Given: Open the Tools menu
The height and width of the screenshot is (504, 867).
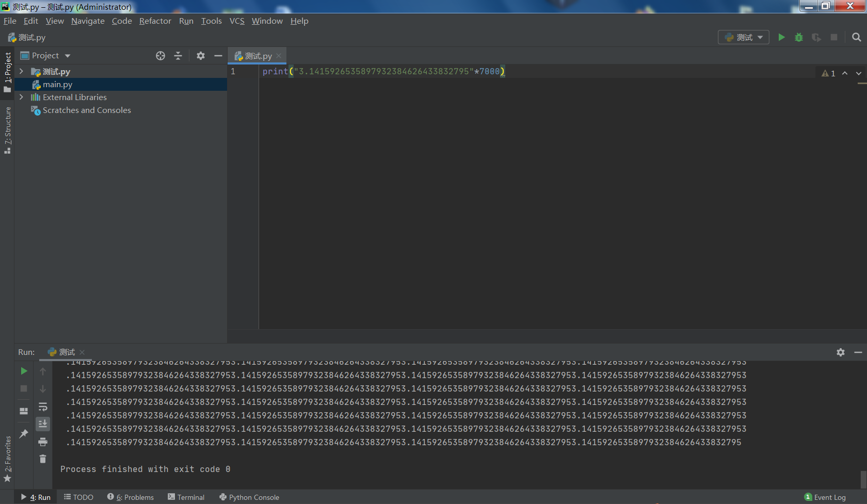Looking at the screenshot, I should (212, 21).
